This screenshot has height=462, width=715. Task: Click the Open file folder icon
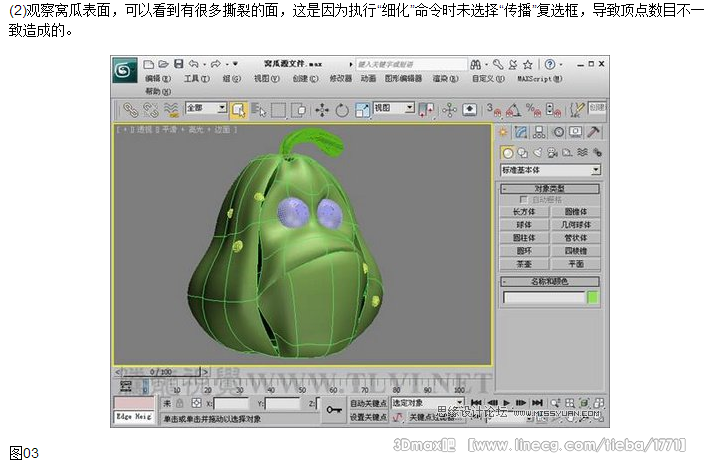[x=163, y=64]
